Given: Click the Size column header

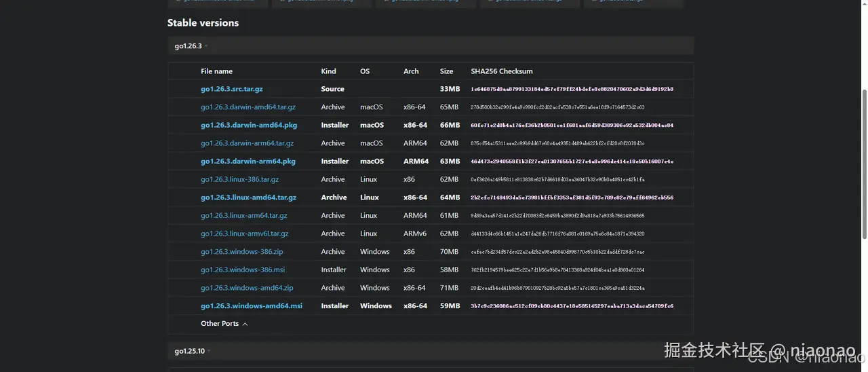Looking at the screenshot, I should (446, 71).
